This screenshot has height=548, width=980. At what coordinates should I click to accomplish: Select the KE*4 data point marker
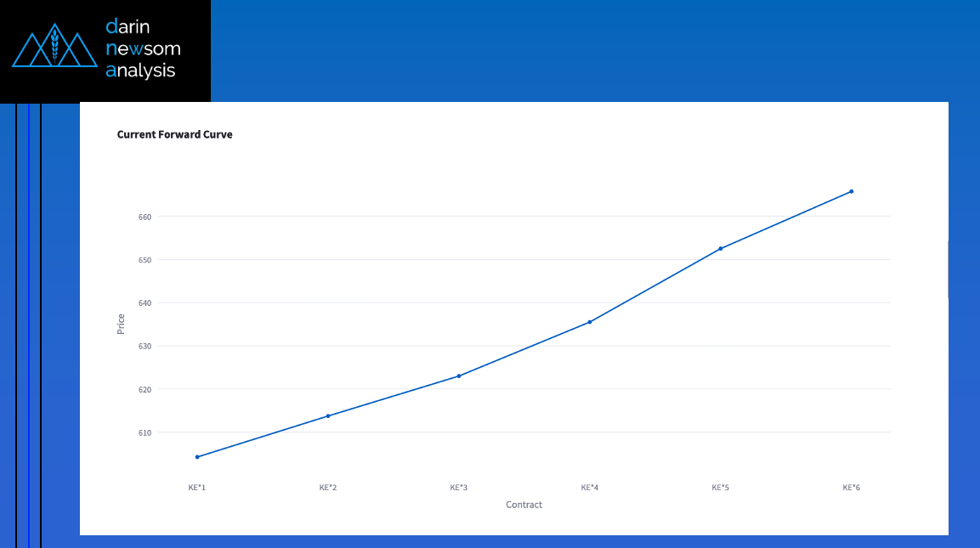pos(590,322)
